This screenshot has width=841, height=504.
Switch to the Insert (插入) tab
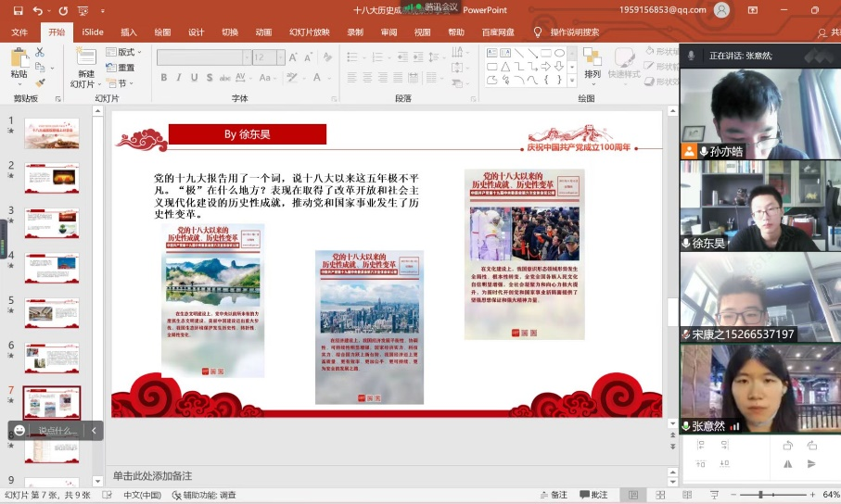129,32
